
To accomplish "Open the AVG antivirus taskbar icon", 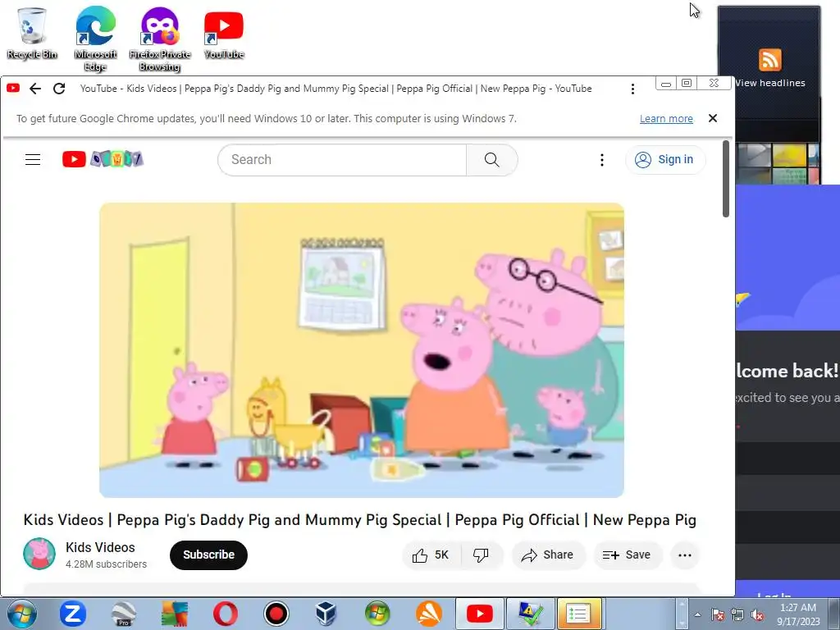I will point(175,614).
